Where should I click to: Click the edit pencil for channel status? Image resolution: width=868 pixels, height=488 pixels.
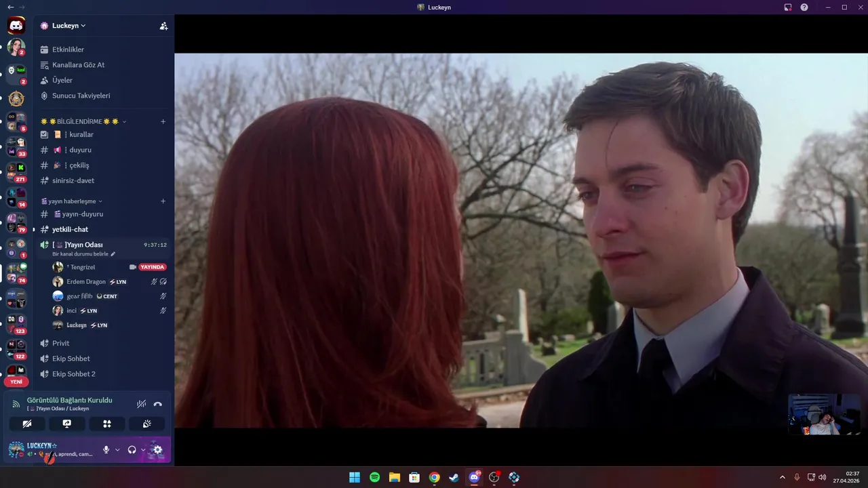(x=113, y=254)
